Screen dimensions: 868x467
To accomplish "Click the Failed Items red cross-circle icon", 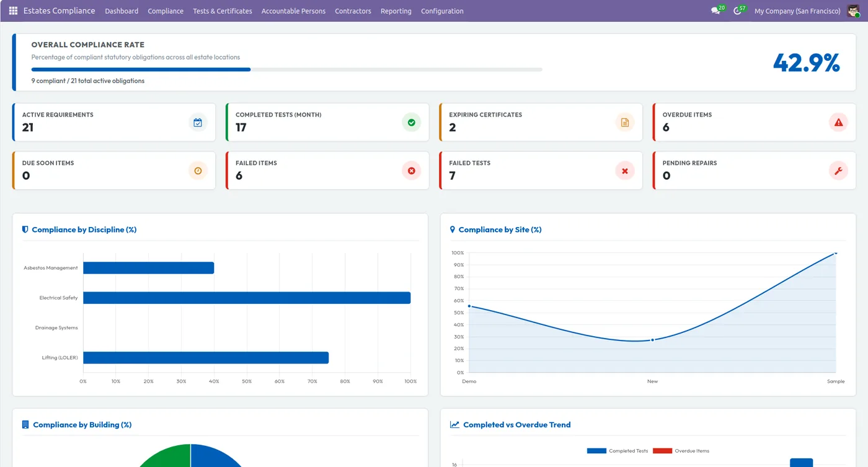I will point(411,171).
